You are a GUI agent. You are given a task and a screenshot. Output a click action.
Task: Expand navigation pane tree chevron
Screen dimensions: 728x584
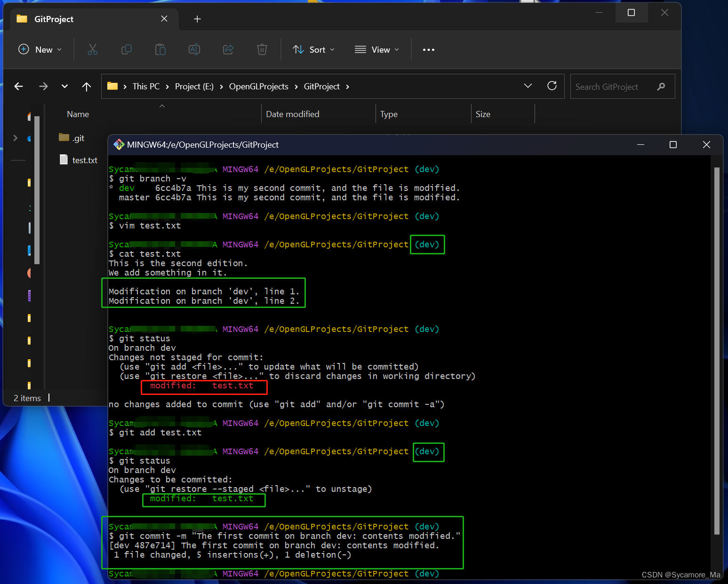pos(16,138)
